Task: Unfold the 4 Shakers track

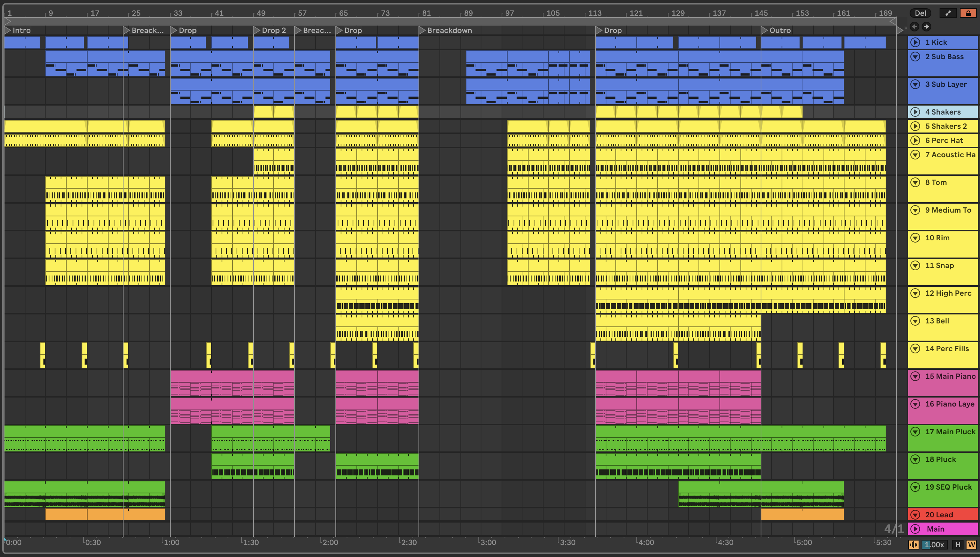Action: click(915, 112)
